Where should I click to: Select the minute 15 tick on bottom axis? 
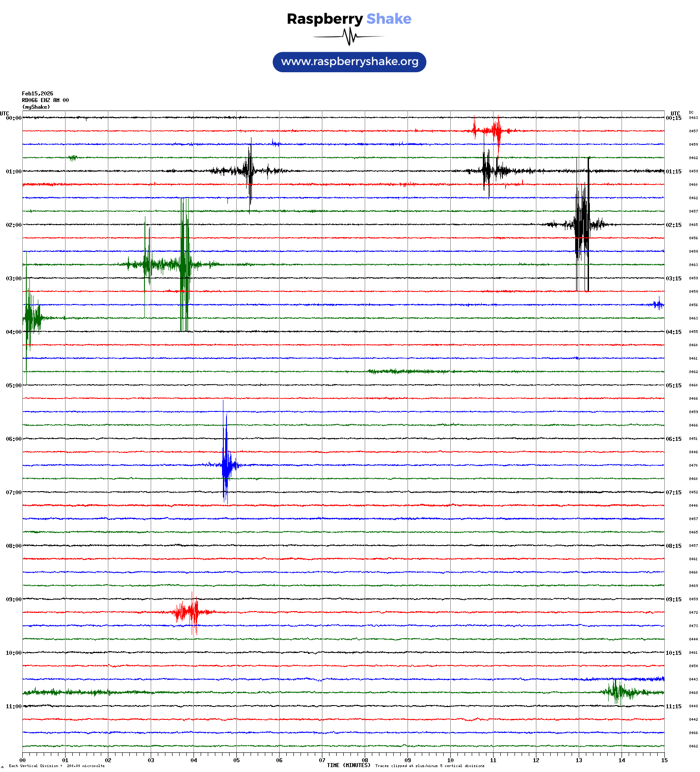(664, 760)
